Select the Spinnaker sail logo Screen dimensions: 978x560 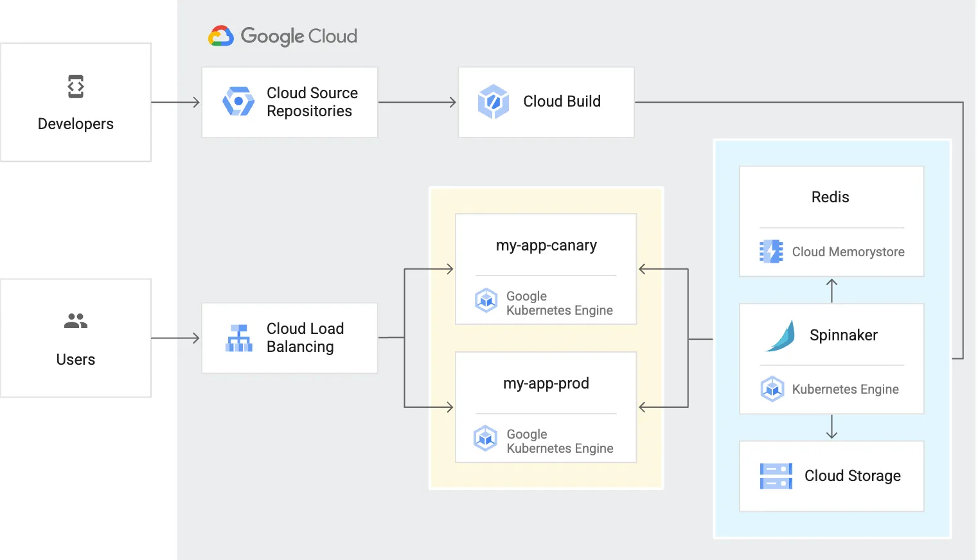coord(781,336)
